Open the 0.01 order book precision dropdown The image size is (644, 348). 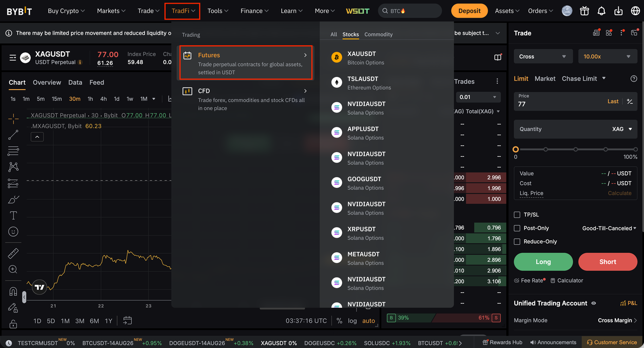coord(478,97)
